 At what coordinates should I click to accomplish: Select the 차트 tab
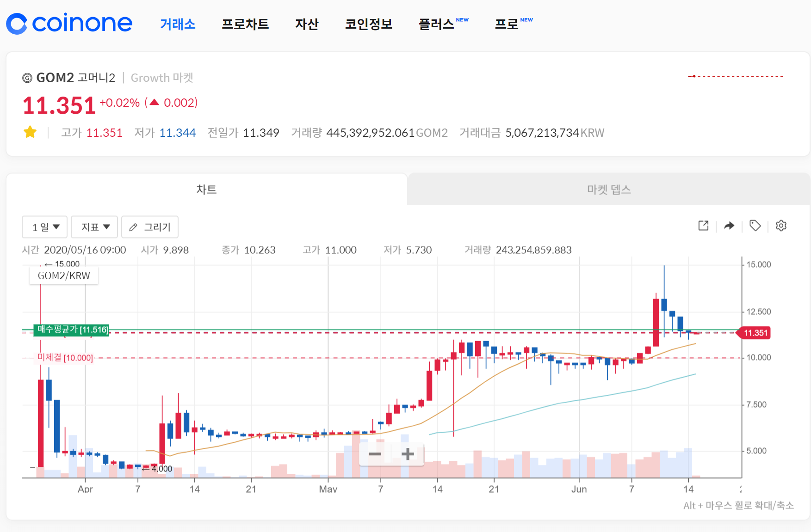click(x=207, y=190)
